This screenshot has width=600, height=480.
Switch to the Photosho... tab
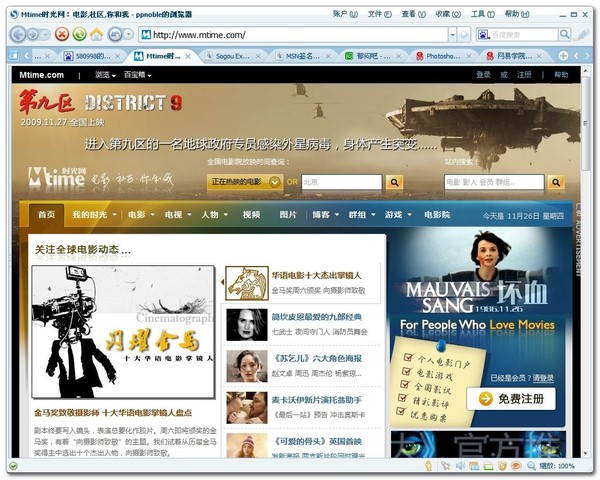[x=443, y=56]
